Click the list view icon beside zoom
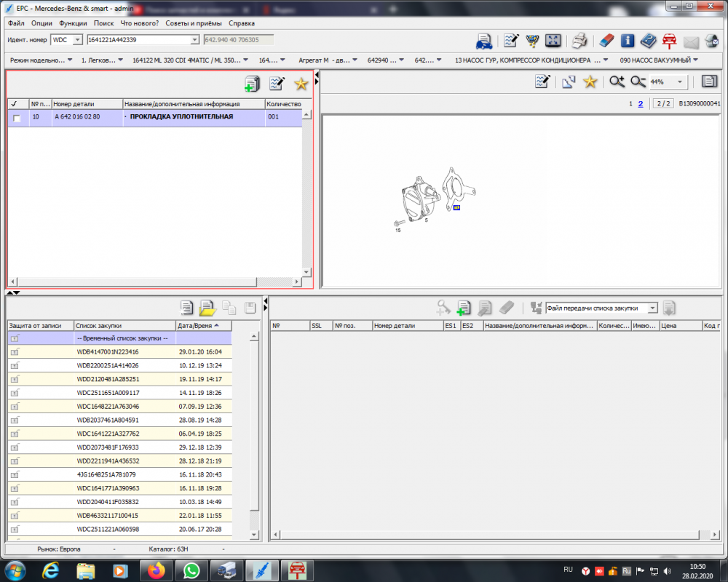Image resolution: width=728 pixels, height=582 pixels. (x=709, y=81)
